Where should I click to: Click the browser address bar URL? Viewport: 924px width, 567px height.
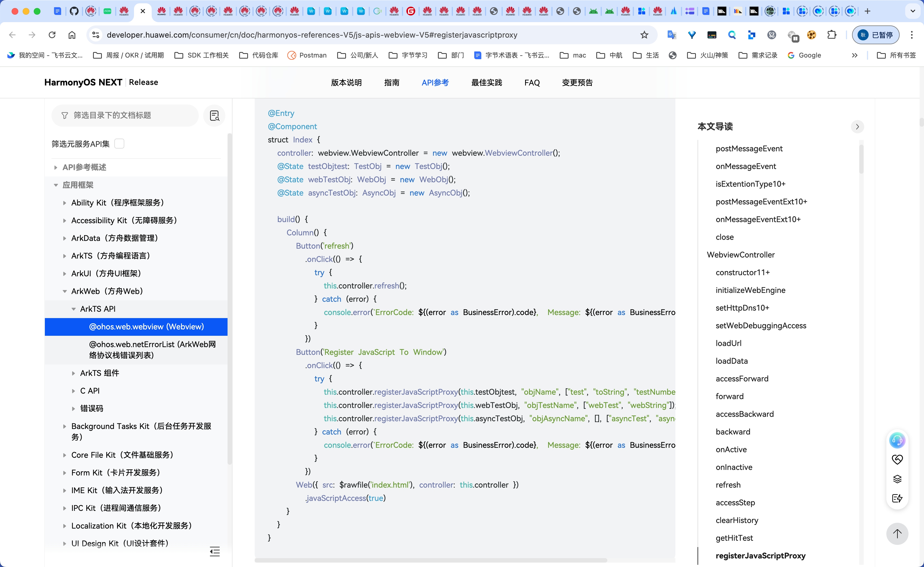pyautogui.click(x=312, y=35)
